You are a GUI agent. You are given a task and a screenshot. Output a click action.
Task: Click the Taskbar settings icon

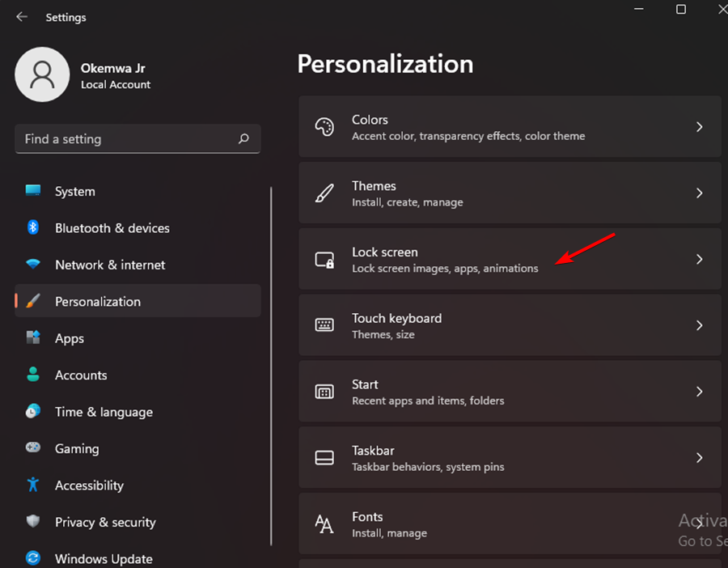(x=324, y=457)
